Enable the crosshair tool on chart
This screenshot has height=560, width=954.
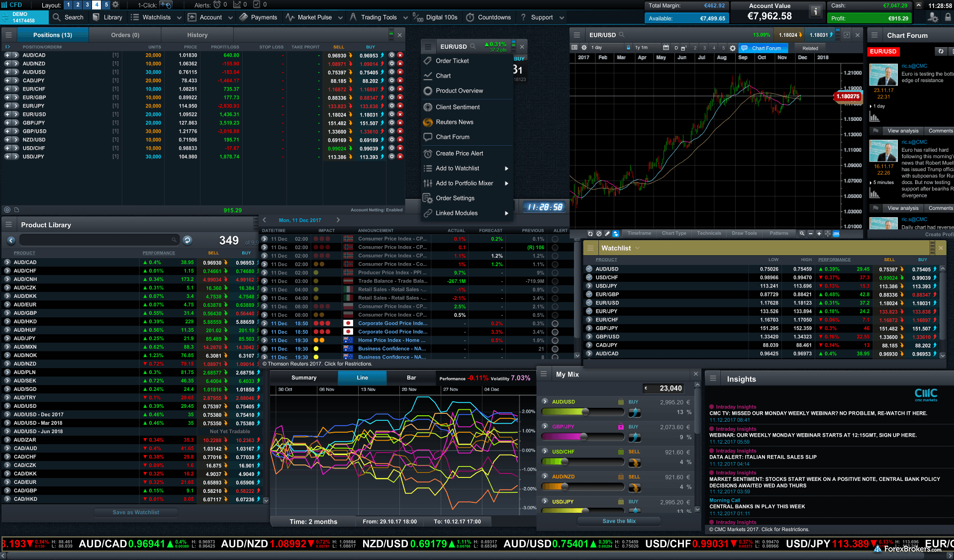tap(827, 233)
